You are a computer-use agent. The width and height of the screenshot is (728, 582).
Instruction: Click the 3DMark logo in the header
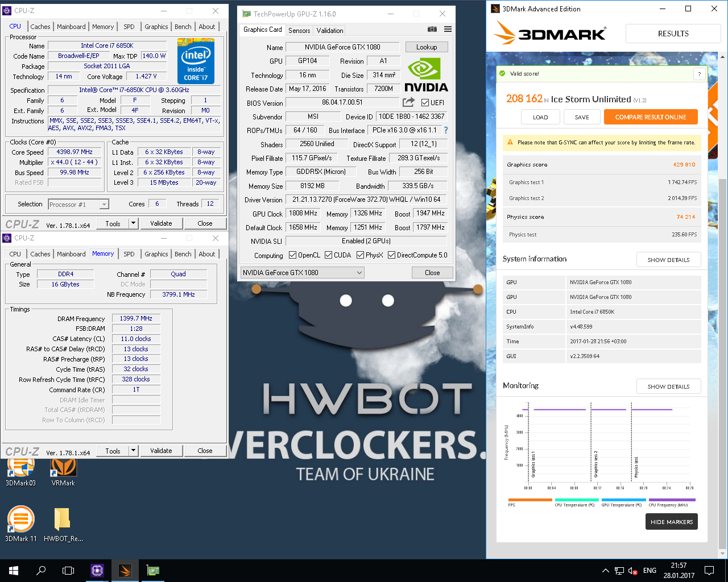click(549, 33)
